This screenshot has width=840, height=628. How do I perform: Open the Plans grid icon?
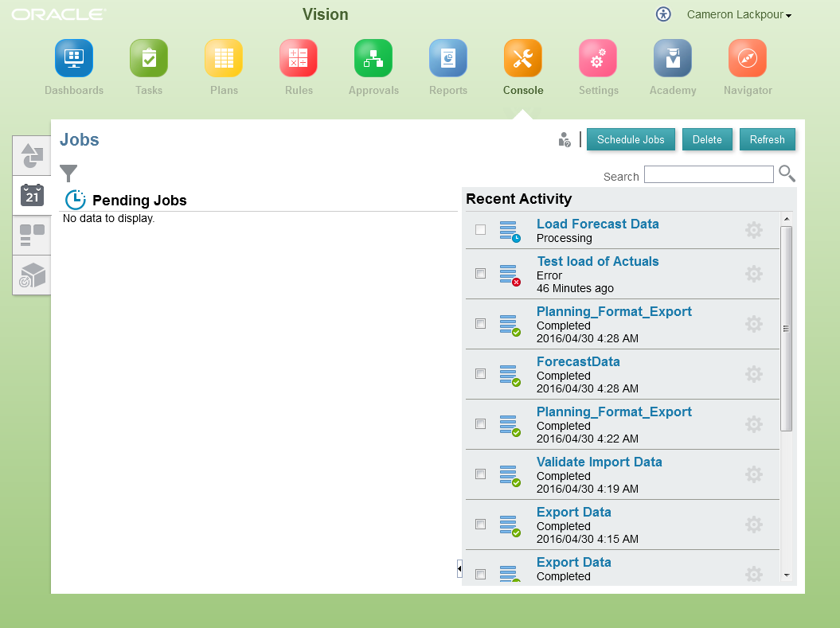point(224,58)
